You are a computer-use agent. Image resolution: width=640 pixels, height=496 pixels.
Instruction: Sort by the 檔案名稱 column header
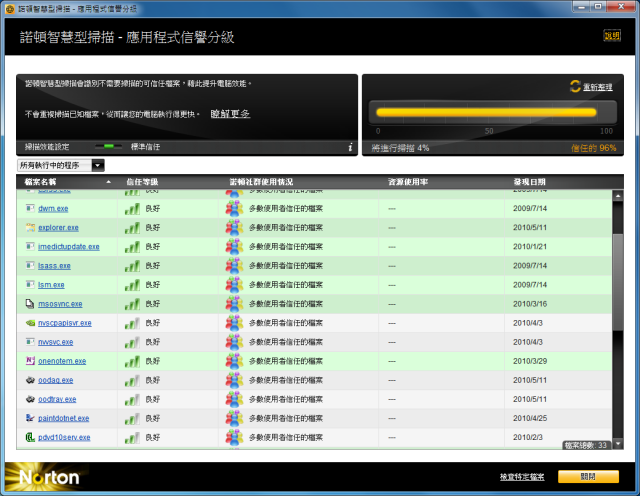click(40, 182)
